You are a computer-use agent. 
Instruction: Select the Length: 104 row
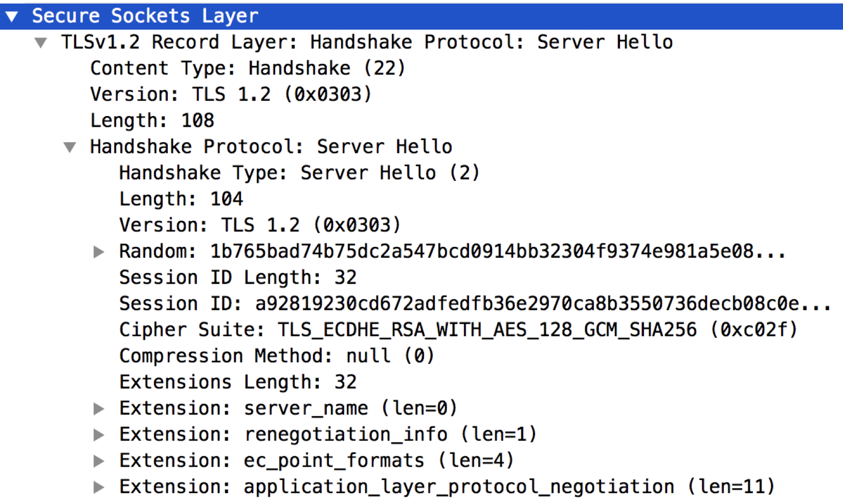tap(181, 199)
